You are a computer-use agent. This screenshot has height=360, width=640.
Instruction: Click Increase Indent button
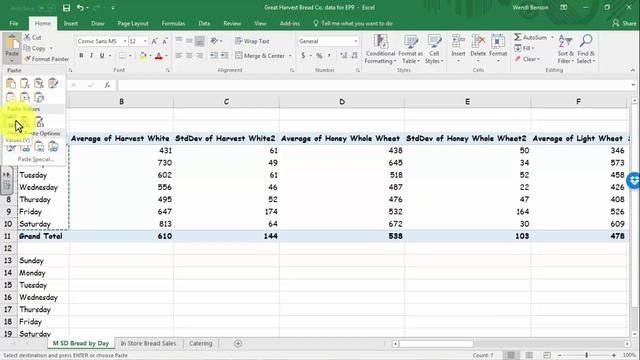[224, 56]
